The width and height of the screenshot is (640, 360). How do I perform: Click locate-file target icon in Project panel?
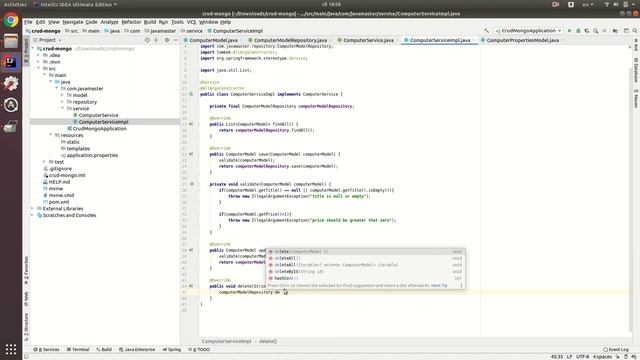[x=147, y=40]
